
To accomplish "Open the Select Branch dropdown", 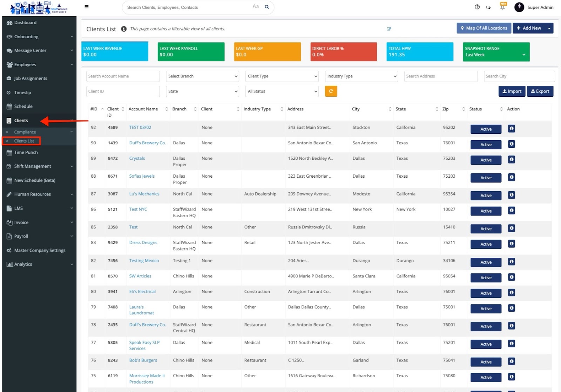I will point(202,76).
